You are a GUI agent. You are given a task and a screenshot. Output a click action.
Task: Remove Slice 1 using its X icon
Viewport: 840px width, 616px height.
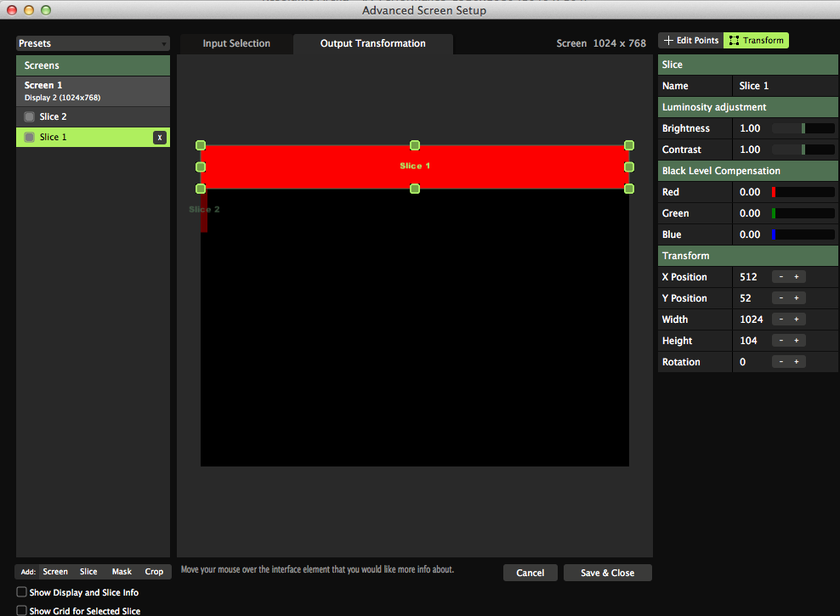159,138
